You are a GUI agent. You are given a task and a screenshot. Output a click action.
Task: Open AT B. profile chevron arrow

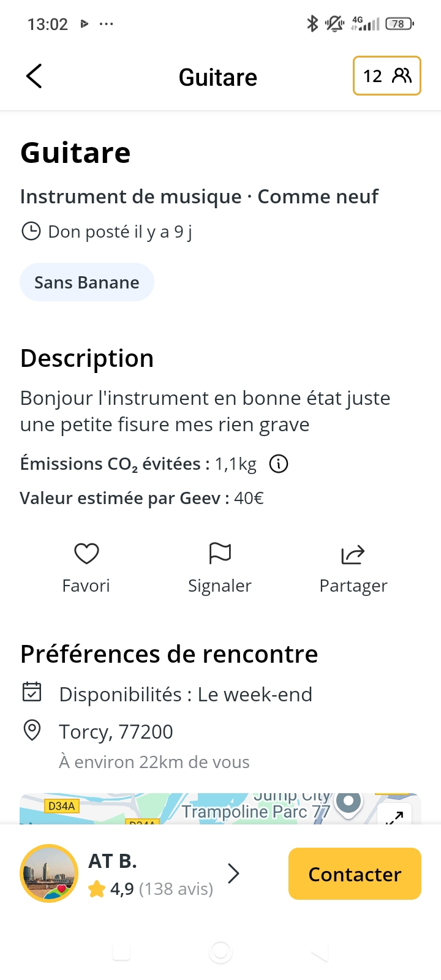[233, 873]
